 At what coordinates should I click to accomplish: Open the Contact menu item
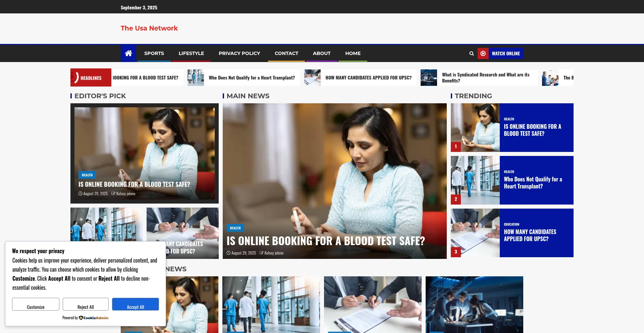pos(286,53)
